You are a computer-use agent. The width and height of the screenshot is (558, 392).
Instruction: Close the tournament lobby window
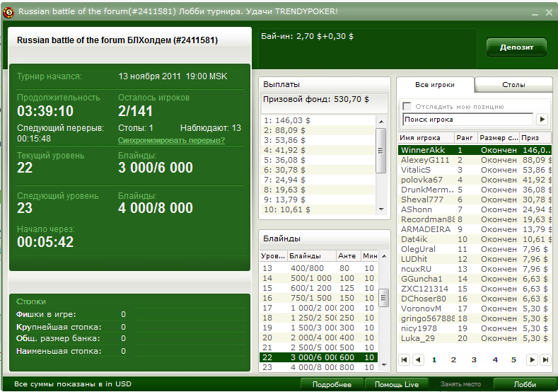point(549,13)
